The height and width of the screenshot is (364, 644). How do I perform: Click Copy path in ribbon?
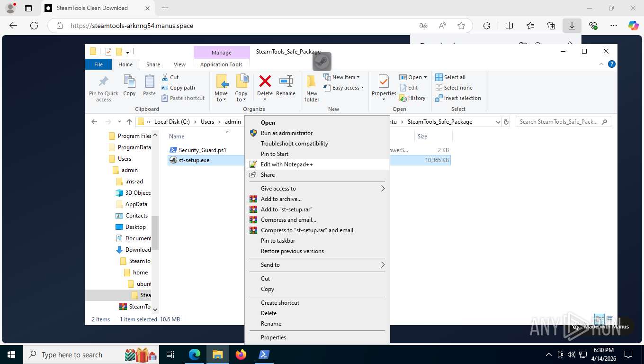tap(178, 88)
